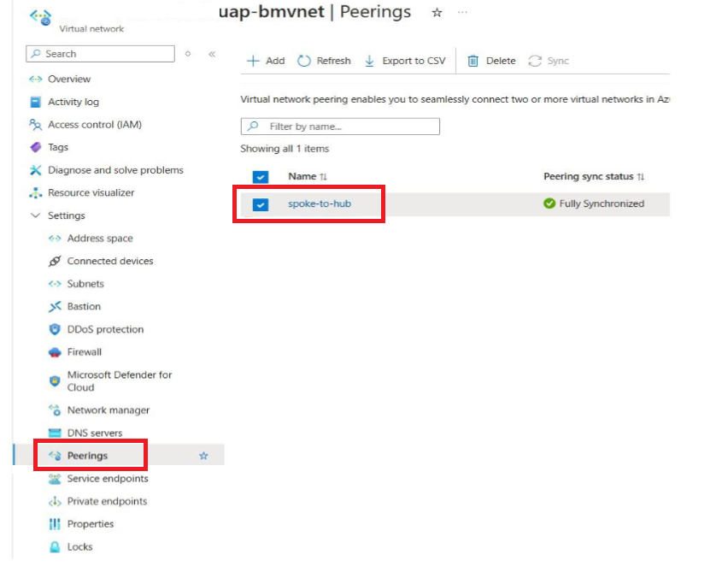Open Firewall settings from the sidebar
Image resolution: width=728 pixels, height=566 pixels.
(x=84, y=351)
